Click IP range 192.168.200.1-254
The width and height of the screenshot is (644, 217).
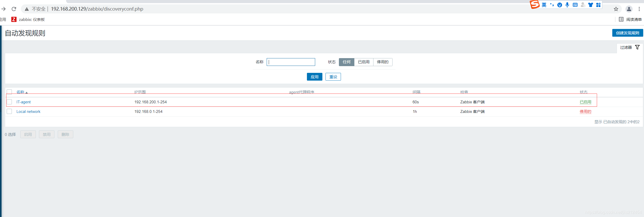[x=150, y=102]
